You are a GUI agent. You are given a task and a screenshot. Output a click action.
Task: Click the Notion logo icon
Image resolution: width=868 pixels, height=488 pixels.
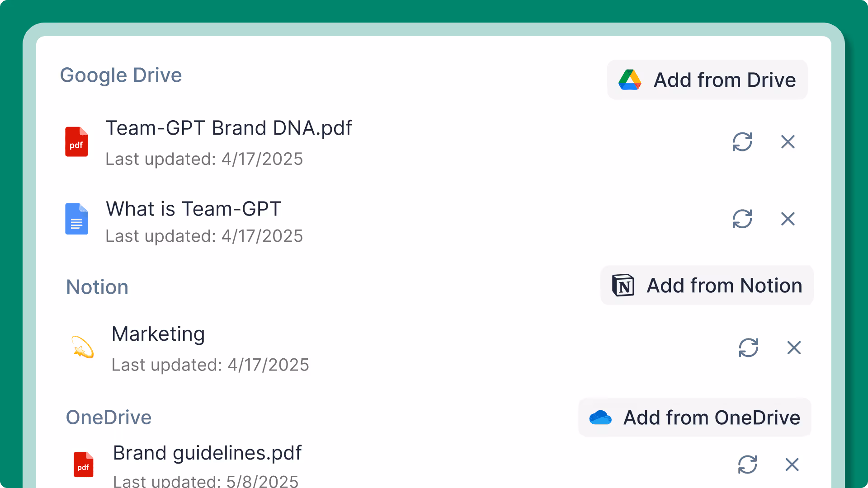(x=623, y=285)
